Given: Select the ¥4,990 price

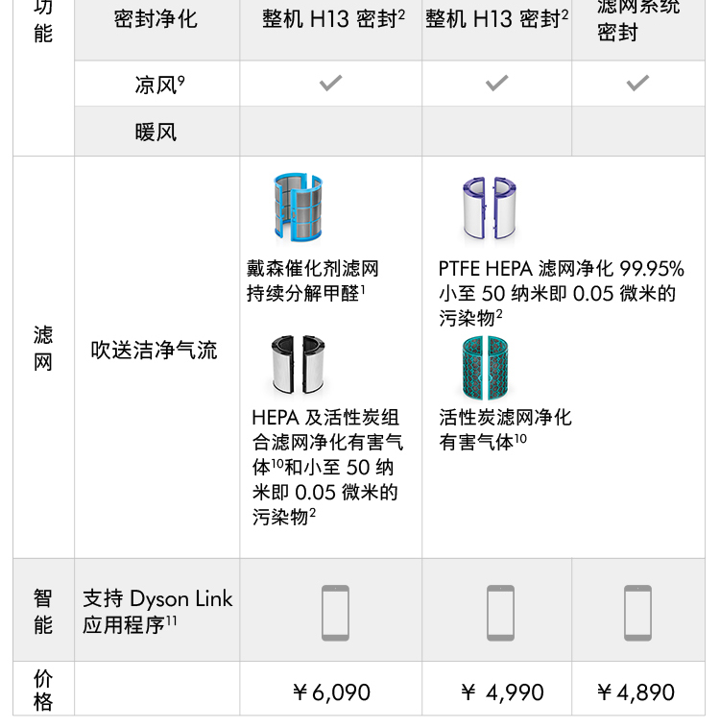Looking at the screenshot, I should [502, 692].
